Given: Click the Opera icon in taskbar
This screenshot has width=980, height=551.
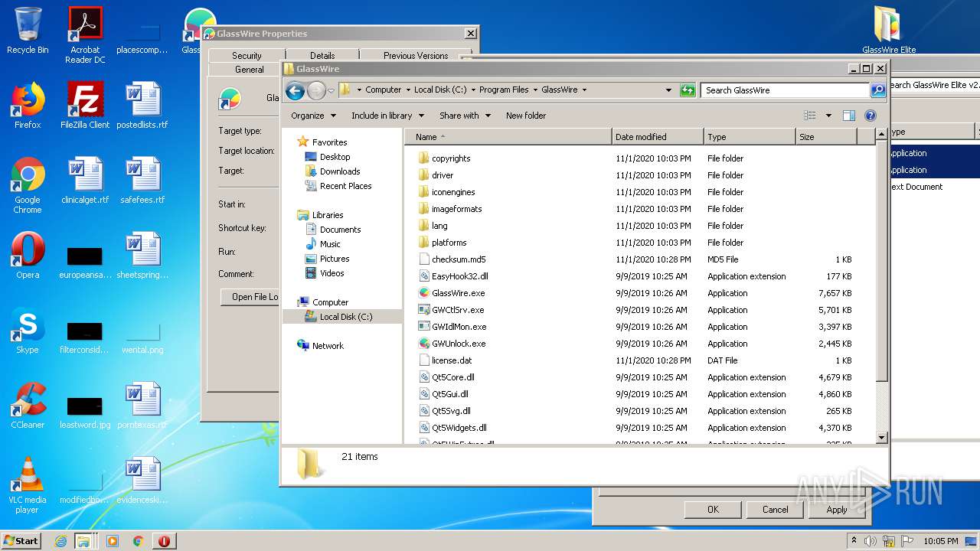Looking at the screenshot, I should point(164,541).
